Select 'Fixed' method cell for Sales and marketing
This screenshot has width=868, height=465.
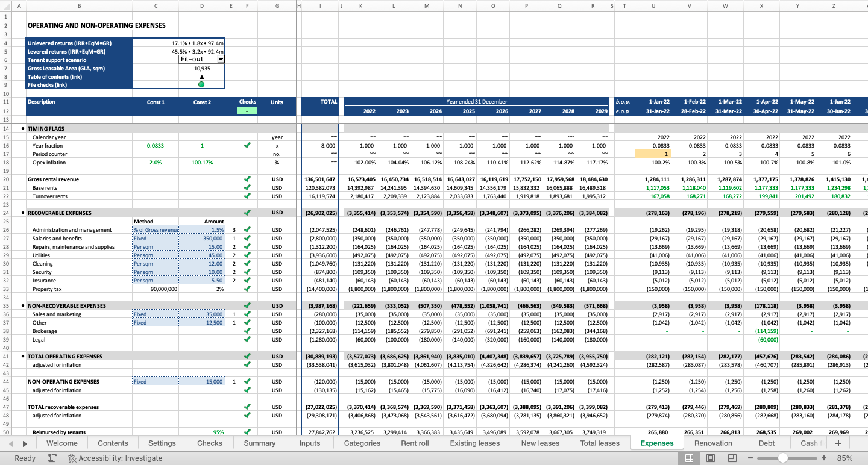(x=156, y=314)
